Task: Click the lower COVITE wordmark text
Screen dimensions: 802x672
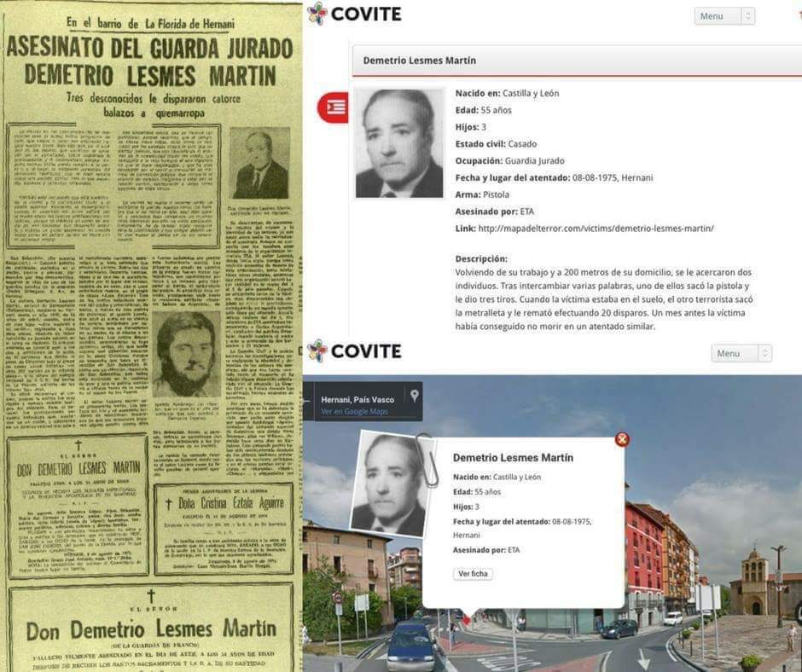Action: tap(366, 351)
